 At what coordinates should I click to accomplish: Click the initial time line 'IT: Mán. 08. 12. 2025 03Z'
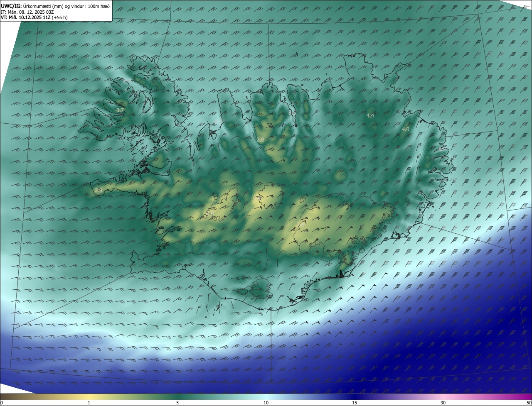28,12
